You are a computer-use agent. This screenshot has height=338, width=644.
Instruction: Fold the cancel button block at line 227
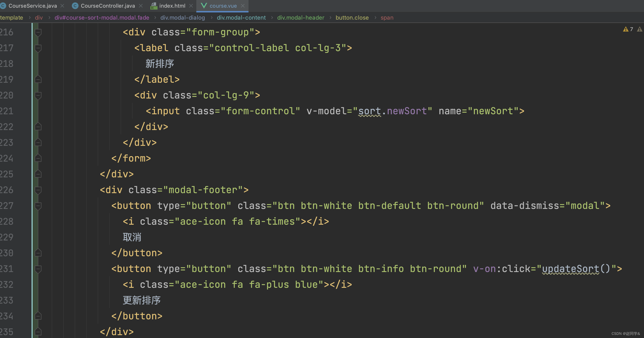38,206
